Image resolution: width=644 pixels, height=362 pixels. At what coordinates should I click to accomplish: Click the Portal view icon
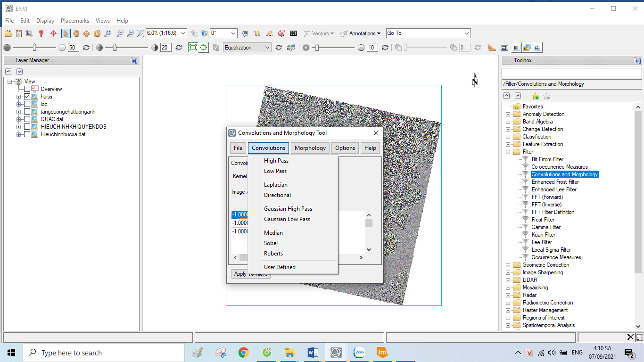pyautogui.click(x=504, y=48)
